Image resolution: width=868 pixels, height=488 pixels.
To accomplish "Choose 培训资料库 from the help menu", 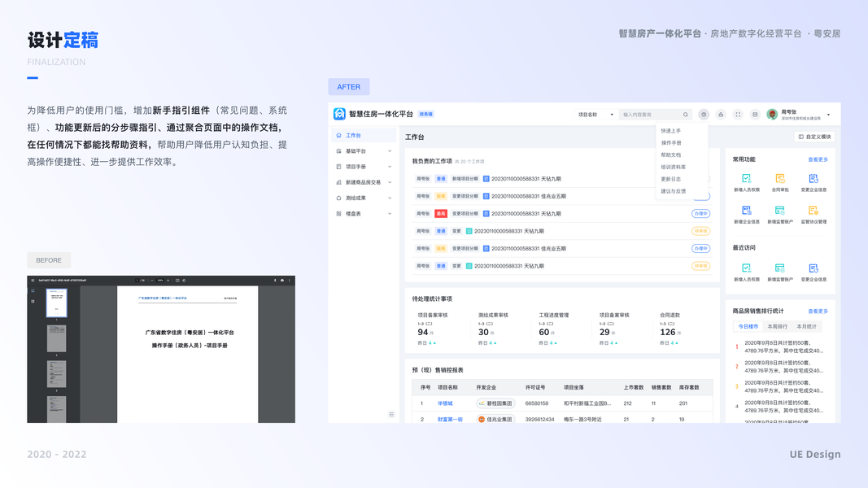I will pos(673,167).
